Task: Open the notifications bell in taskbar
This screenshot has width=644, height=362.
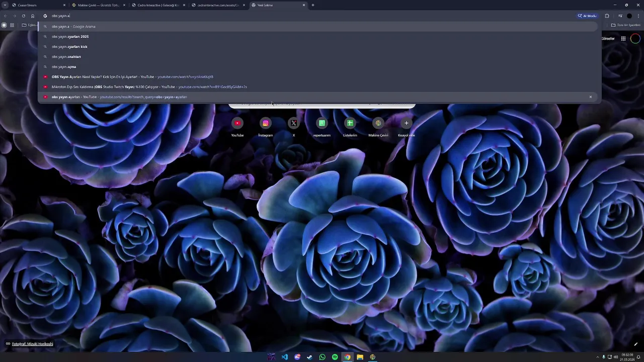Action: (x=639, y=357)
